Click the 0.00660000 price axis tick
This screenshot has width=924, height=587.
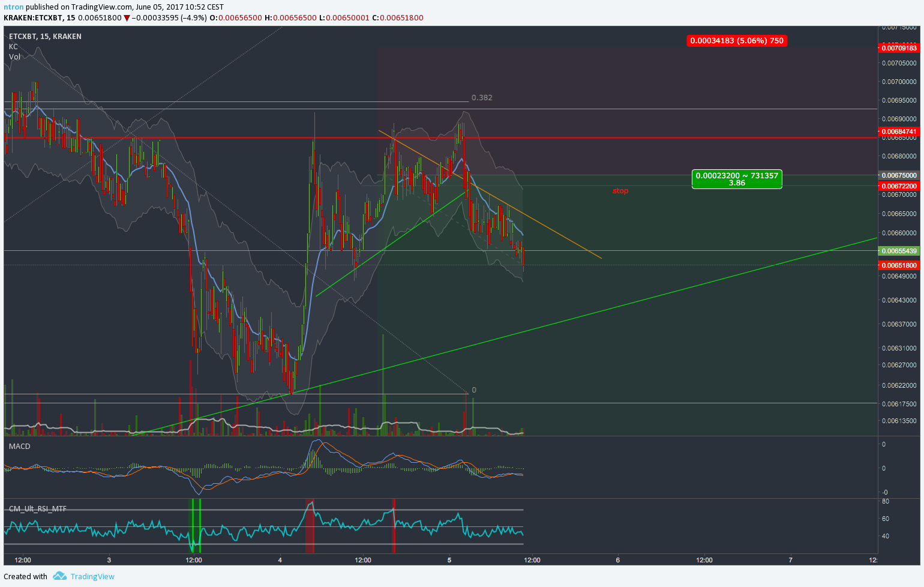coord(899,233)
